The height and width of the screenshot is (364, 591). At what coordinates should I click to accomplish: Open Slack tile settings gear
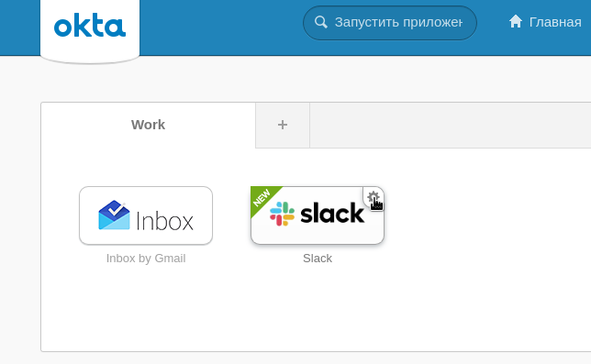point(374,197)
